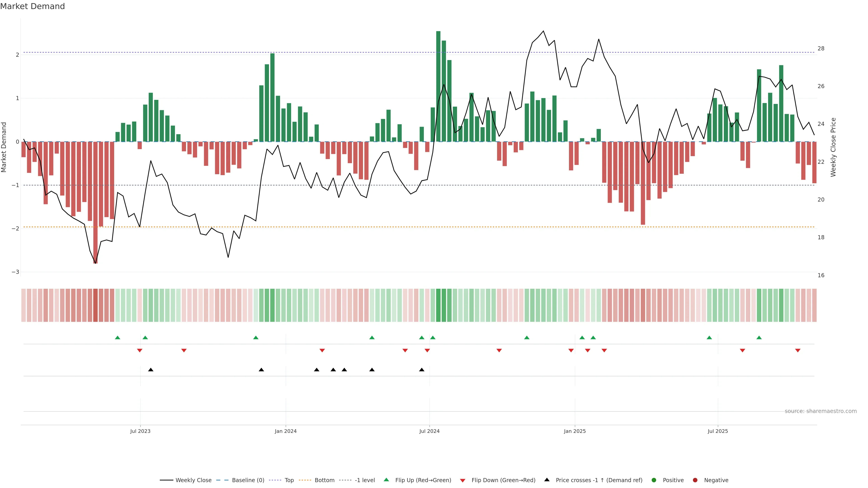This screenshot has height=488, width=868.
Task: Click darkest green heatmap cell at Jul 2024
Action: [x=438, y=305]
